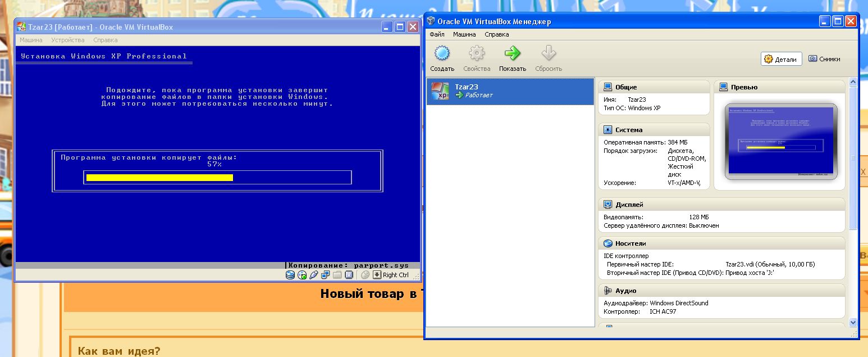The width and height of the screenshot is (868, 357).
Task: Click the Установка Windows XP Professional title text
Action: [x=104, y=56]
